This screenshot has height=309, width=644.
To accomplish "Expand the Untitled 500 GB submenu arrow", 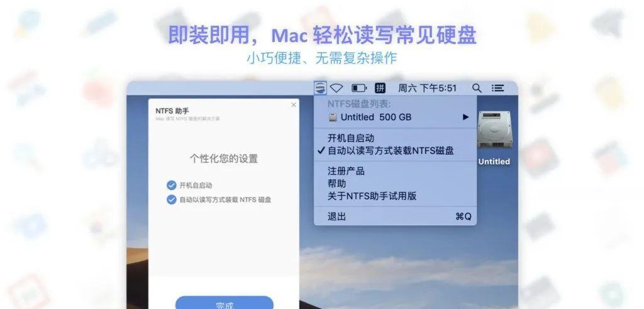I will pos(466,117).
